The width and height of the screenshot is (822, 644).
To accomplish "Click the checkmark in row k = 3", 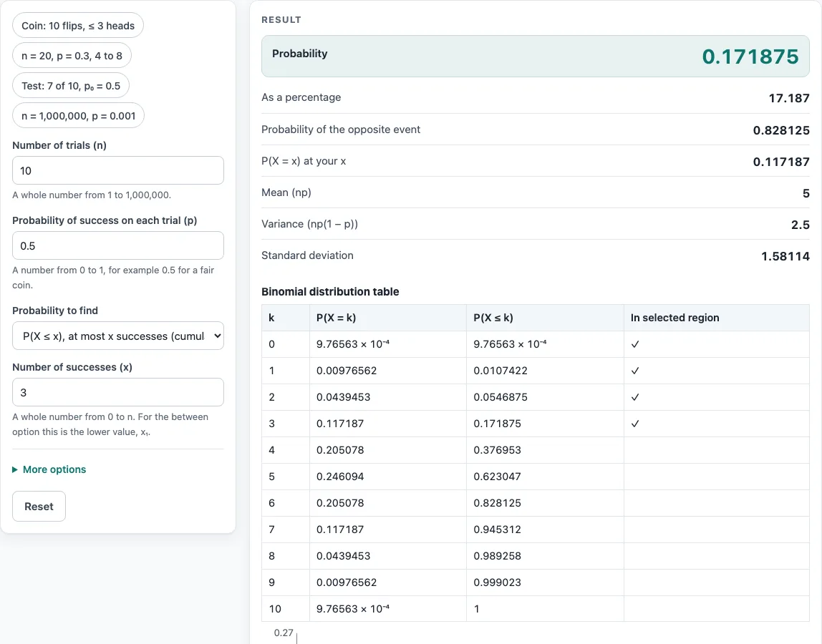I will (635, 424).
